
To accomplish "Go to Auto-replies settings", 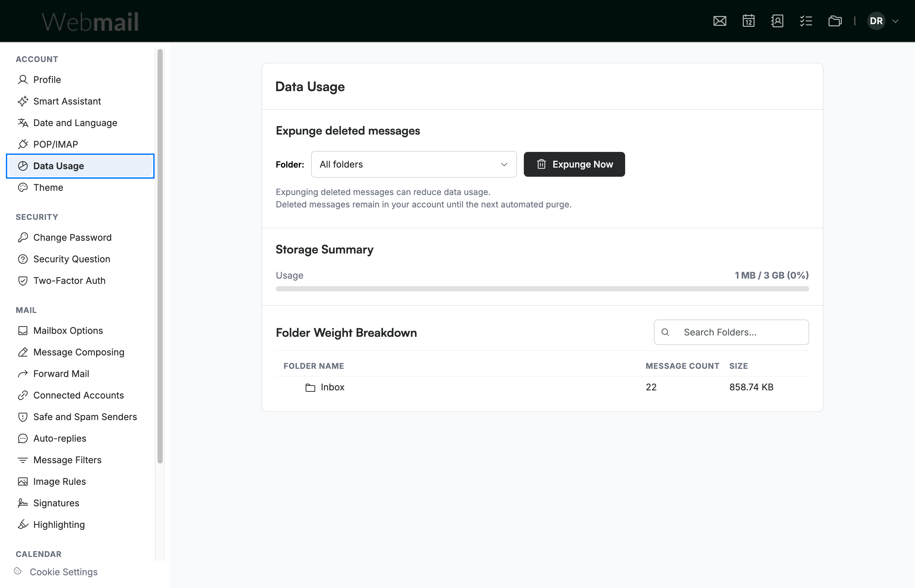I will click(80, 438).
